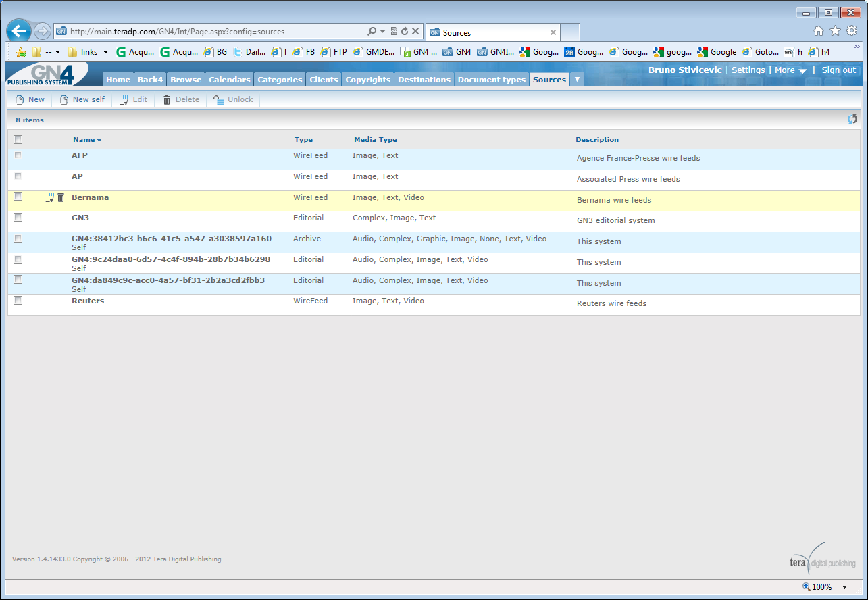Check the GN4:38412bc3 Archive row checkbox
The height and width of the screenshot is (600, 868).
[18, 239]
